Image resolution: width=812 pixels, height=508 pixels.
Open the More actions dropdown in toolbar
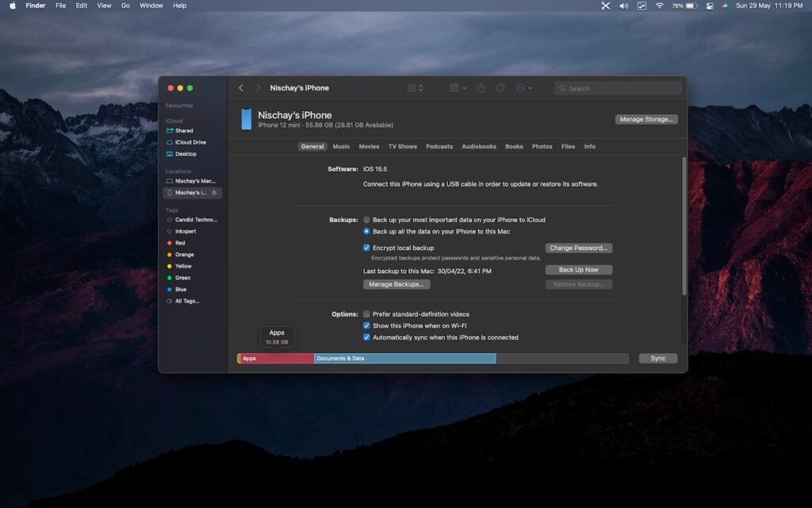click(524, 88)
